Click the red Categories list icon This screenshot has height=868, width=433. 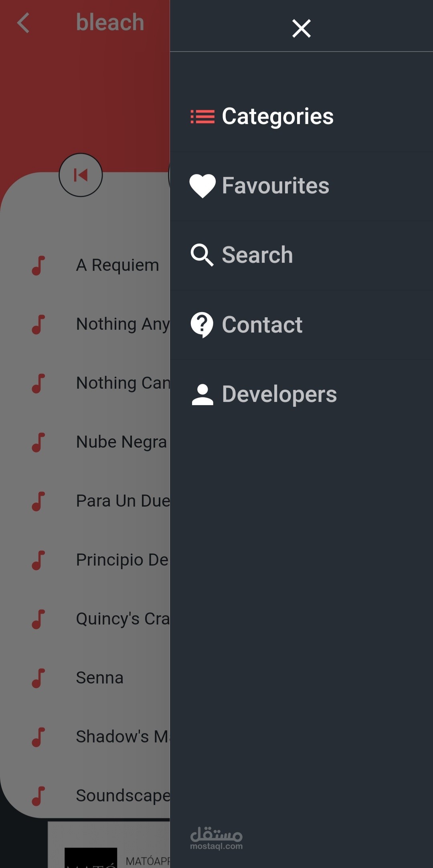202,117
